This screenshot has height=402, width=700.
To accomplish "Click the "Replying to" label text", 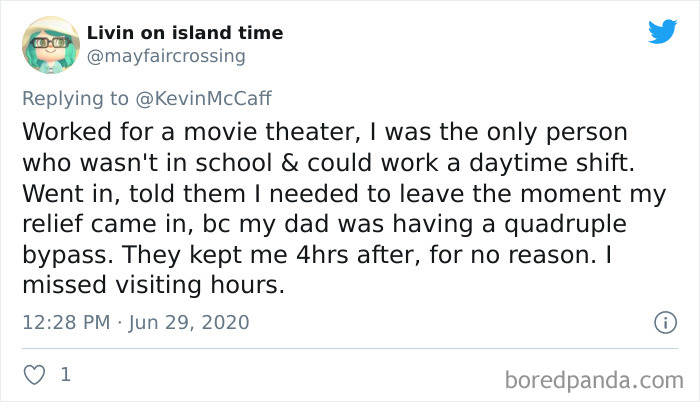I will click(x=76, y=96).
